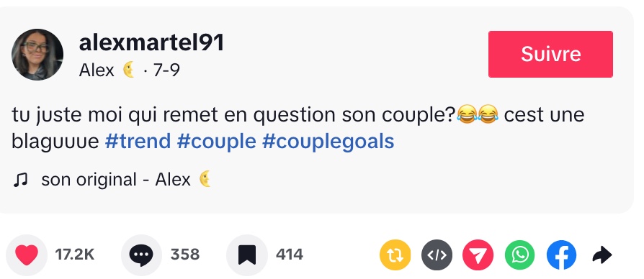Like the video with the heart icon
644x279 pixels.
(x=27, y=255)
